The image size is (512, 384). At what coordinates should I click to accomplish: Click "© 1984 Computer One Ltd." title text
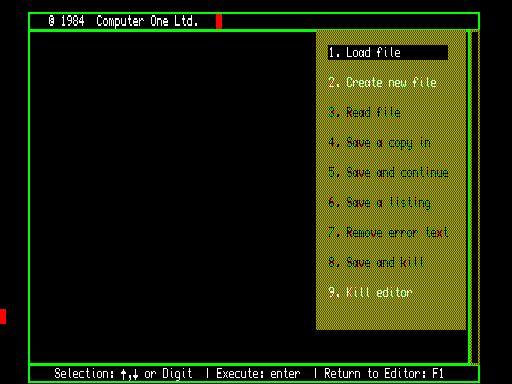click(123, 21)
